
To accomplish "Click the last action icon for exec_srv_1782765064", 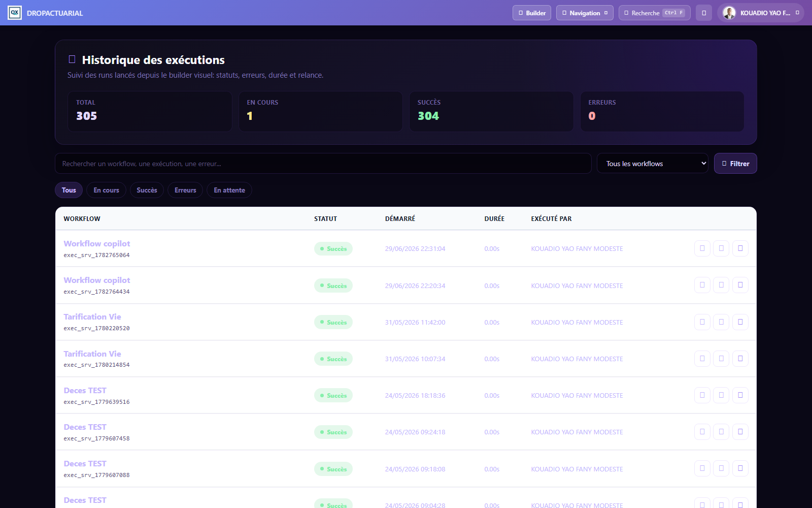I will click(x=740, y=248).
